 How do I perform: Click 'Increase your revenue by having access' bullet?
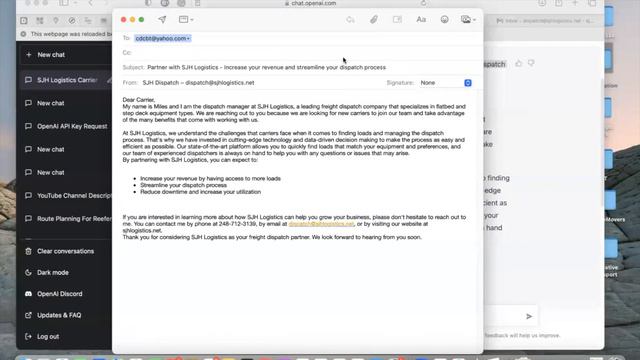[x=210, y=179]
